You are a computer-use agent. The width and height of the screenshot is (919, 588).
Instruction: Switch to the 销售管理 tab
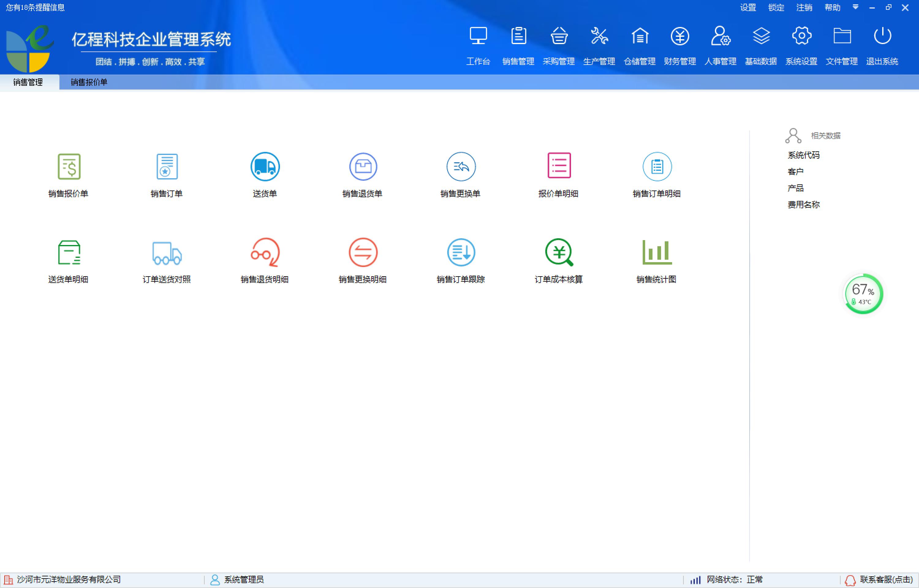point(28,82)
